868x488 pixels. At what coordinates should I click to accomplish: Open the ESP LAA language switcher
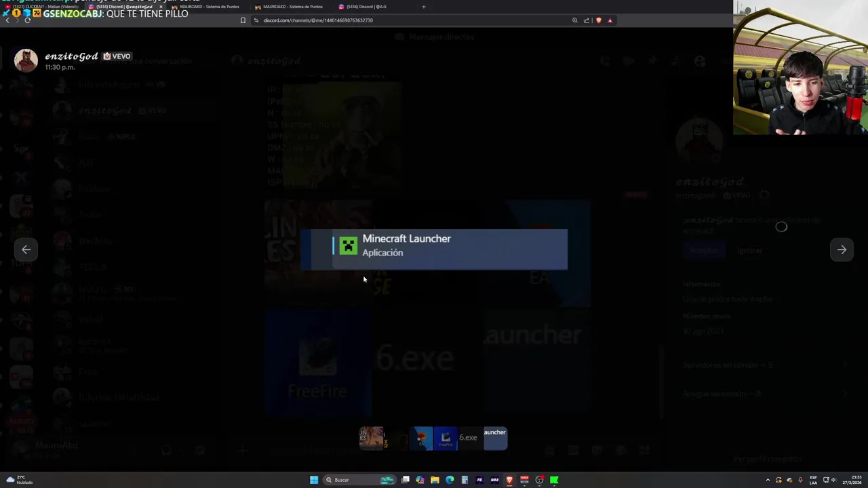pyautogui.click(x=813, y=480)
